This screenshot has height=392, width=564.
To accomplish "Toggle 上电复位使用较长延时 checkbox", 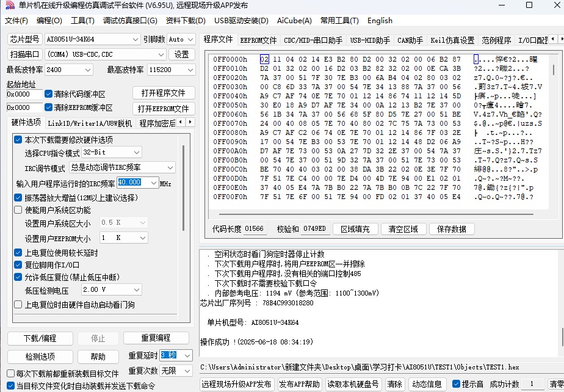I will [x=18, y=253].
